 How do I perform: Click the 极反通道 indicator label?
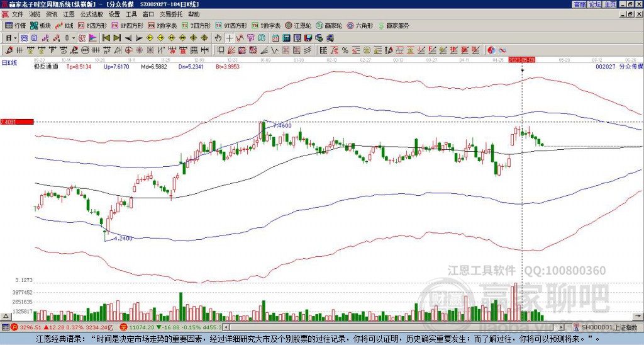tap(46, 66)
